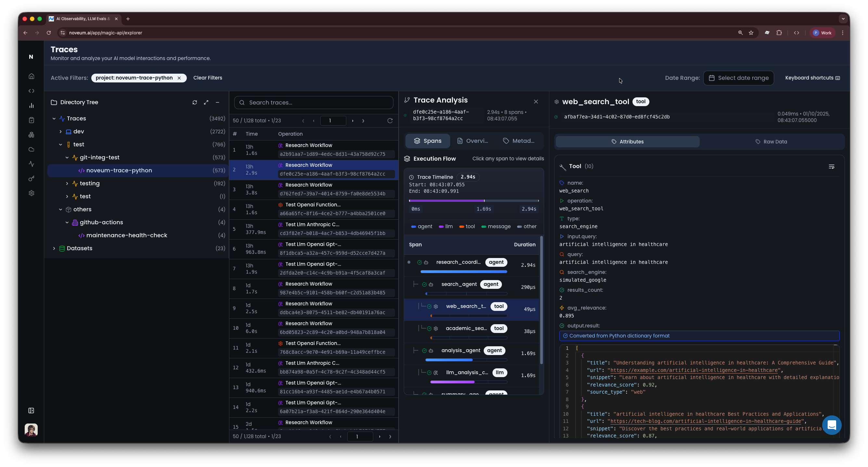This screenshot has width=868, height=467.
Task: Open the bar chart analytics sidebar icon
Action: [x=31, y=105]
